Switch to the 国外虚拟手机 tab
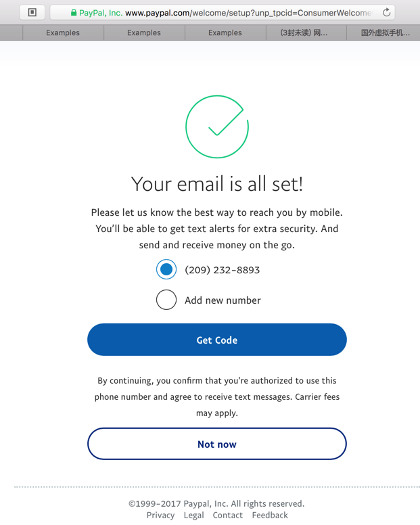 point(385,32)
